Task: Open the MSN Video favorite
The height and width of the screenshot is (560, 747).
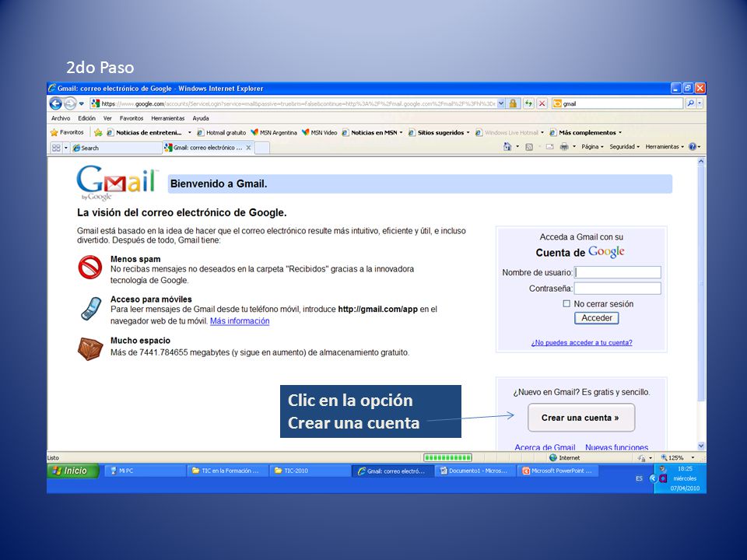Action: pos(320,132)
